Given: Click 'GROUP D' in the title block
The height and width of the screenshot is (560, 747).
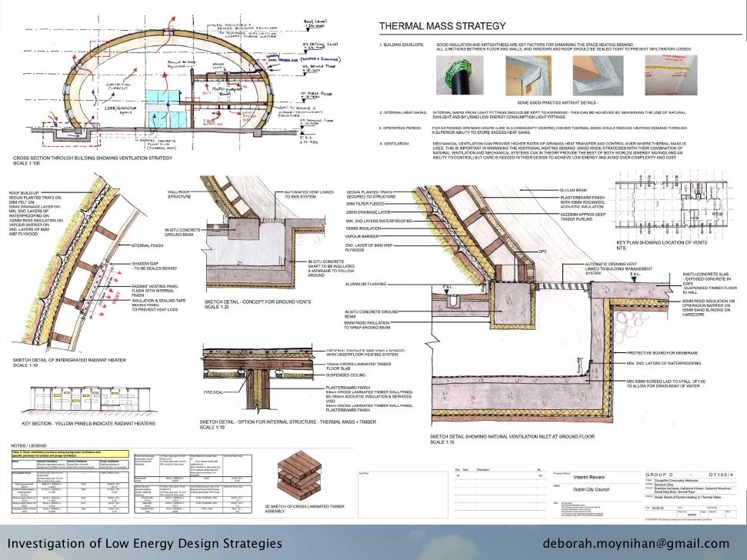Looking at the screenshot, I should point(659,475).
